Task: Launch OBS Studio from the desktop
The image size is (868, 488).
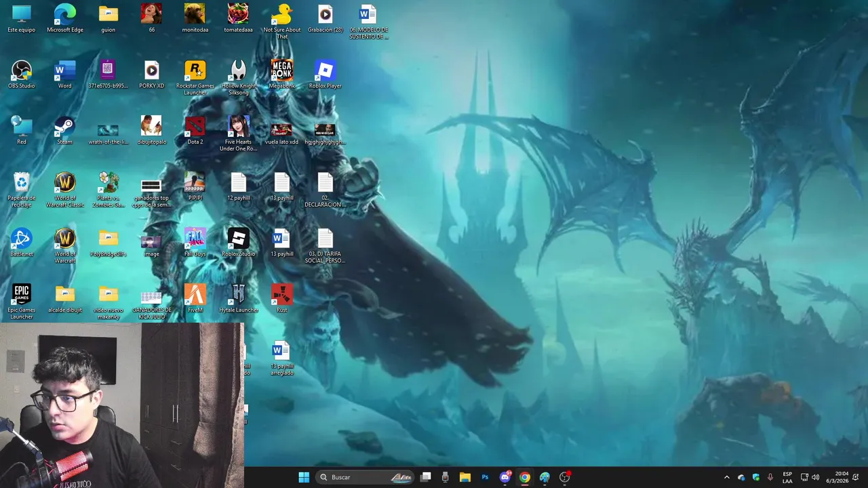Action: [22, 75]
